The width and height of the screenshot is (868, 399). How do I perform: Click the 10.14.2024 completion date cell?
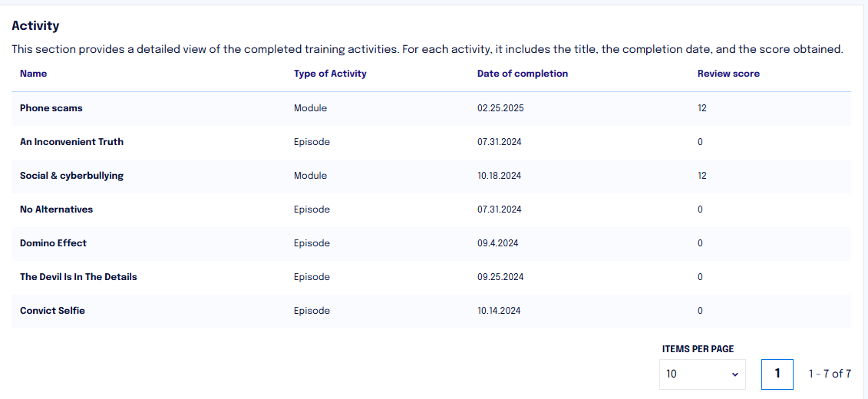tap(500, 311)
